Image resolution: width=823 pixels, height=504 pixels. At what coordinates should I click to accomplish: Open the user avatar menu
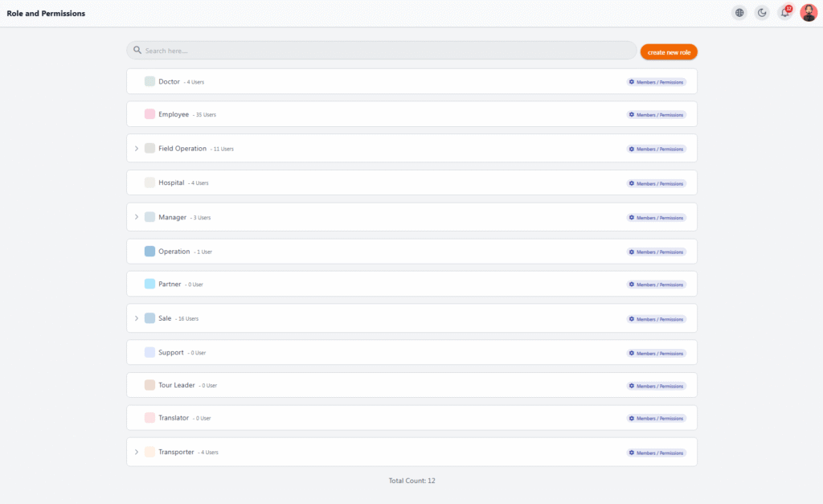[x=809, y=13]
